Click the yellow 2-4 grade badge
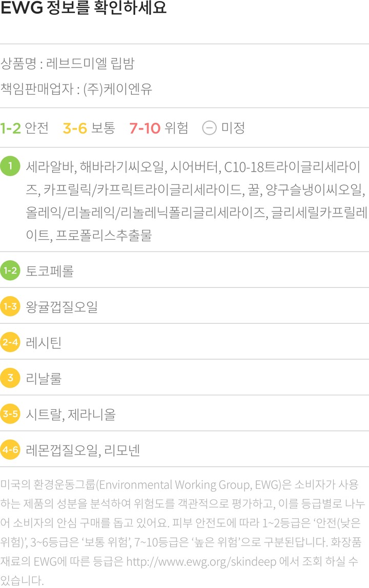Viewport: 369px width, 588px height. (10, 342)
